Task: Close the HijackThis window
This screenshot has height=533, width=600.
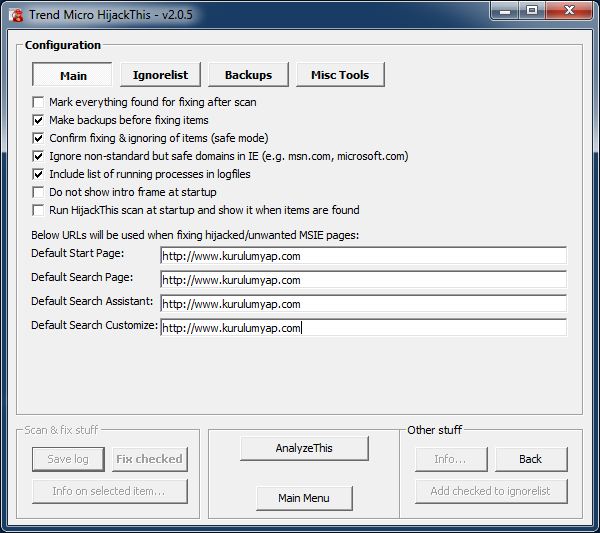Action: 569,10
